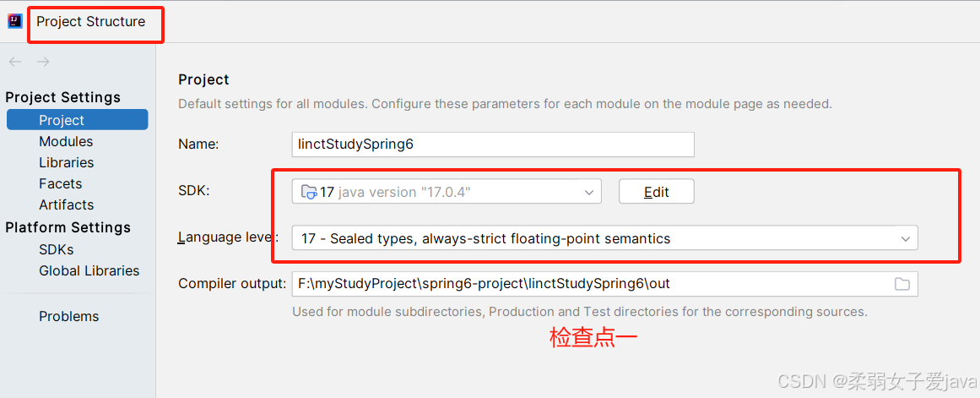This screenshot has width=980, height=398.
Task: Click the SDK folder-cup icon
Action: point(309,192)
